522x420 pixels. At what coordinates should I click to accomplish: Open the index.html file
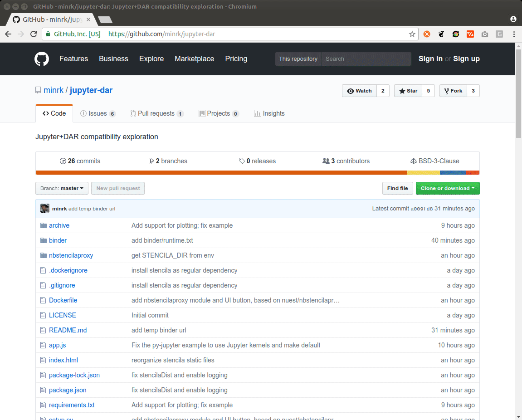[63, 361]
